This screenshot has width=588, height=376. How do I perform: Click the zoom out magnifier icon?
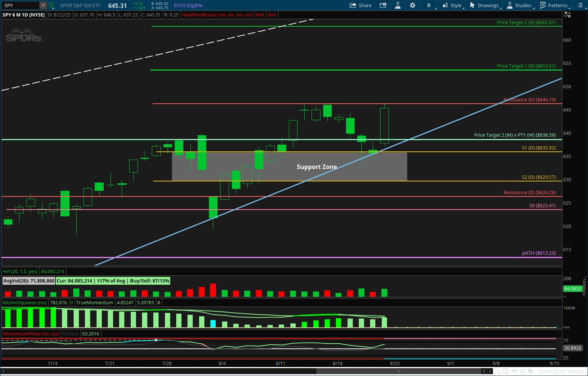tap(497, 371)
